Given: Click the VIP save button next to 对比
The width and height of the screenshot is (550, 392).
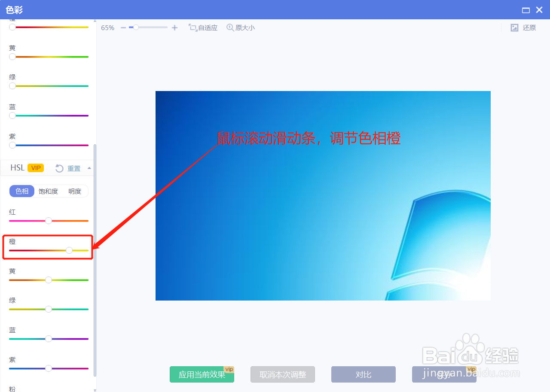Looking at the screenshot, I should click(x=444, y=374).
